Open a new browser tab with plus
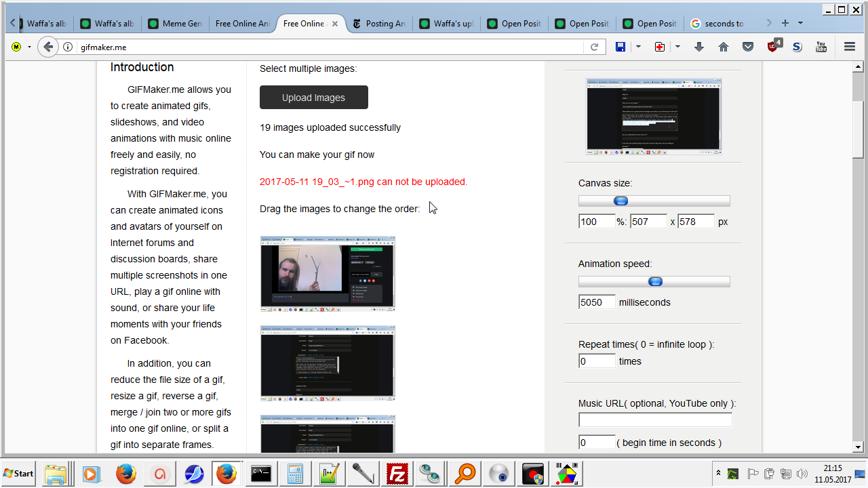 click(x=785, y=23)
